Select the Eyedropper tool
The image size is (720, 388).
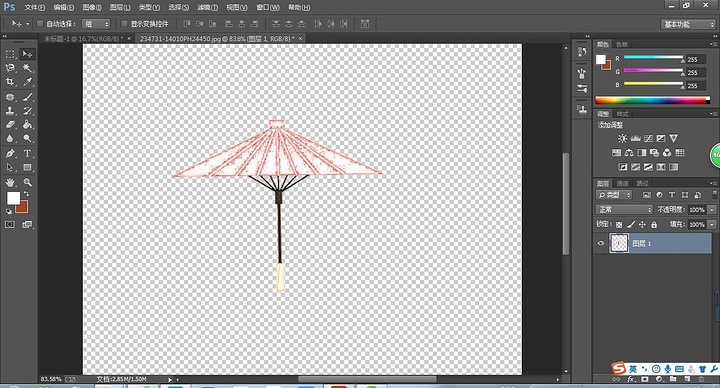tap(28, 82)
